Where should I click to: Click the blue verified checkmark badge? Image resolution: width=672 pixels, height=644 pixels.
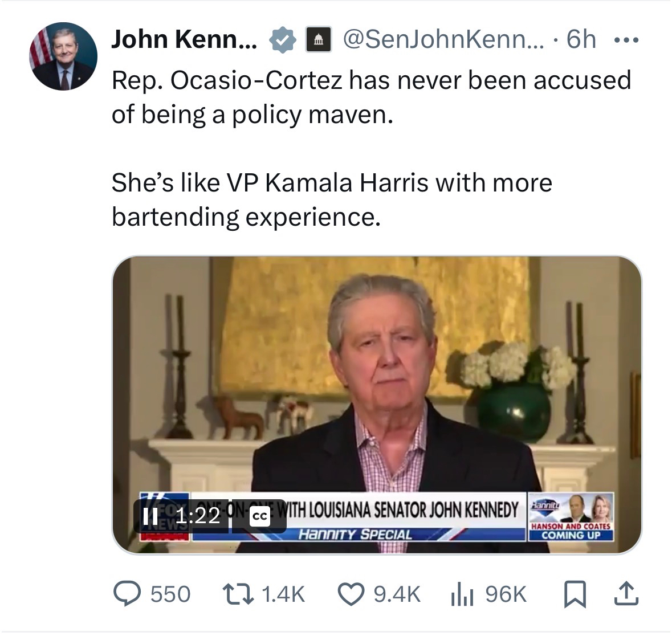tap(283, 40)
